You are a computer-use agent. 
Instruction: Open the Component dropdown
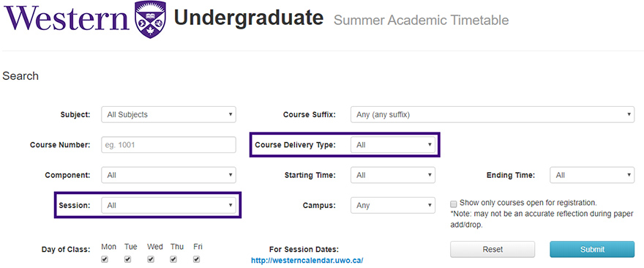click(168, 175)
